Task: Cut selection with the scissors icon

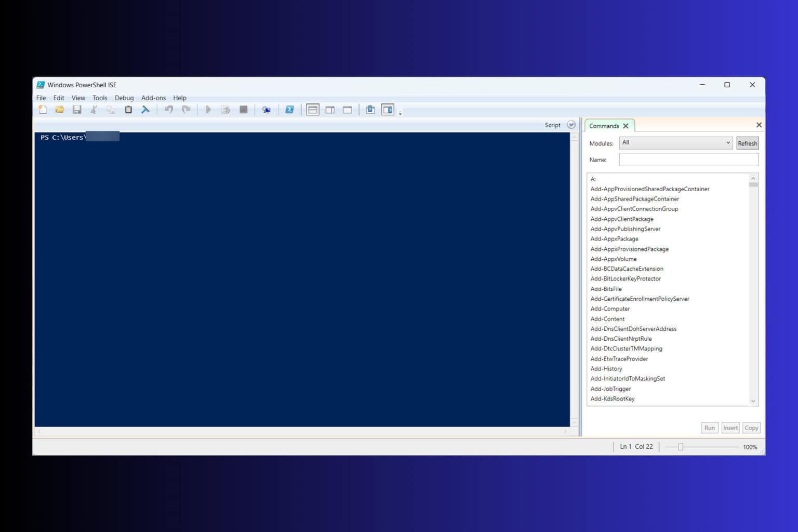Action: click(94, 110)
